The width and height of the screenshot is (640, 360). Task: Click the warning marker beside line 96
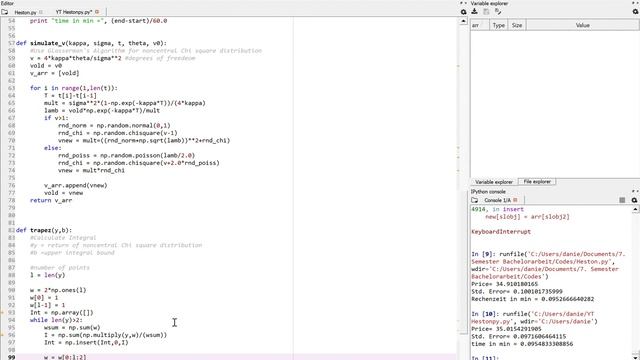[x=2, y=335]
